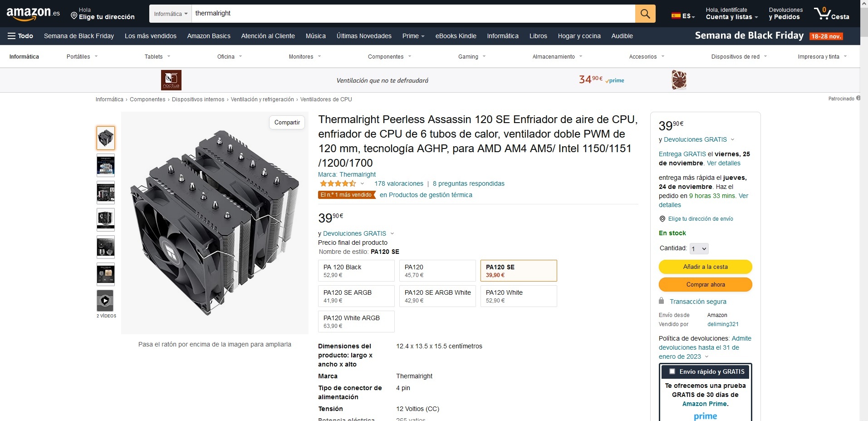
Task: Click the search text field
Action: coord(413,14)
